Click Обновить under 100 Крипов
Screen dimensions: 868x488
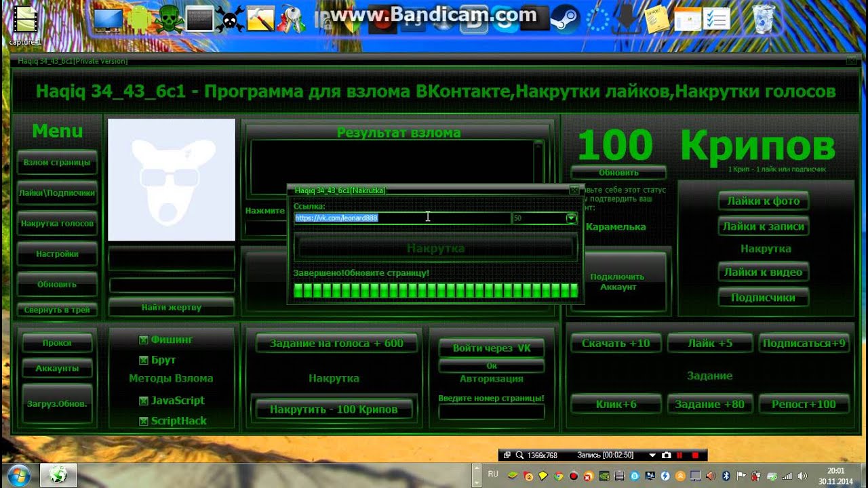pos(618,172)
